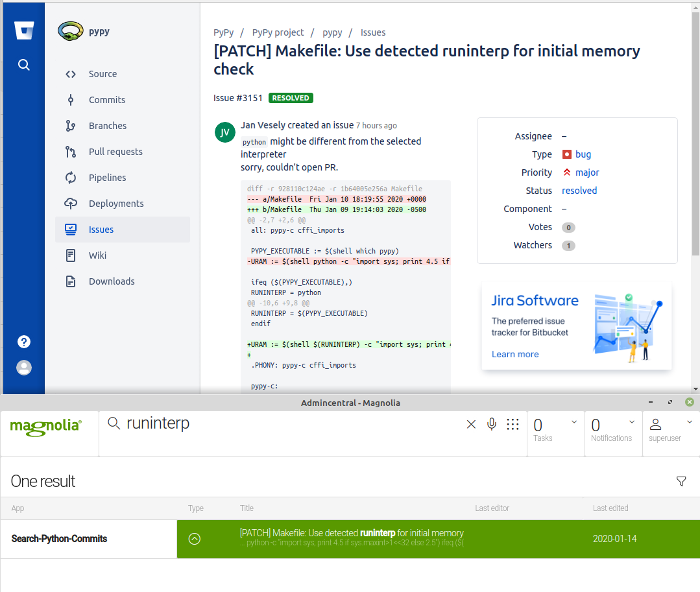Click the Watchers count badge
This screenshot has height=592, width=700.
click(x=568, y=246)
